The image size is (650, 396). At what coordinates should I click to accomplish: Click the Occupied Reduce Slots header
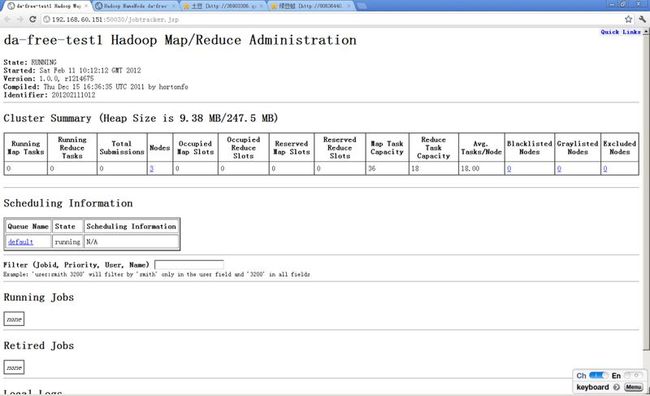pos(243,148)
